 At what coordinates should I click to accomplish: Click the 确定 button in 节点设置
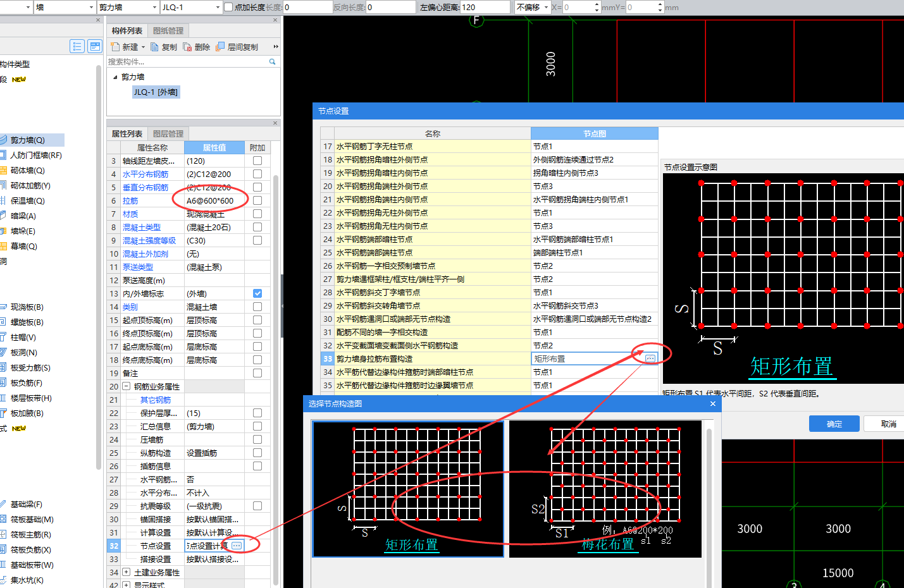(834, 424)
